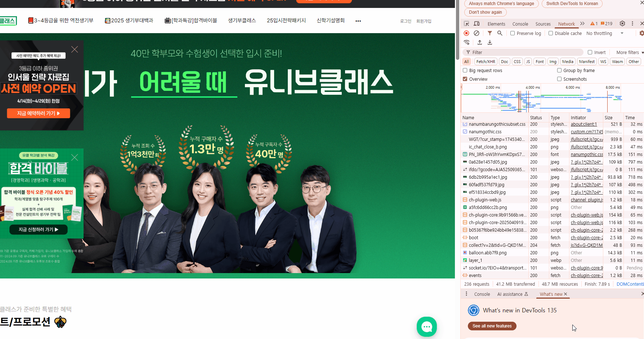Tick the Invert filter checkbox

click(590, 52)
